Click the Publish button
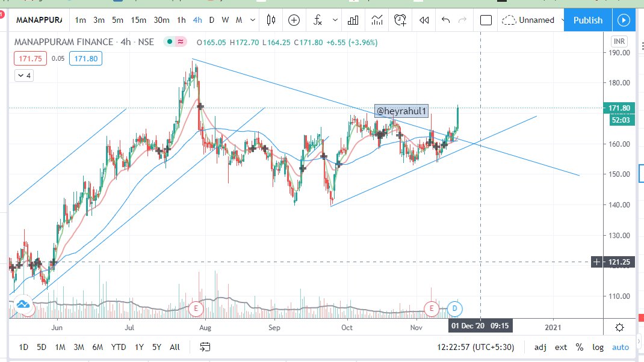644x362 pixels. (588, 20)
